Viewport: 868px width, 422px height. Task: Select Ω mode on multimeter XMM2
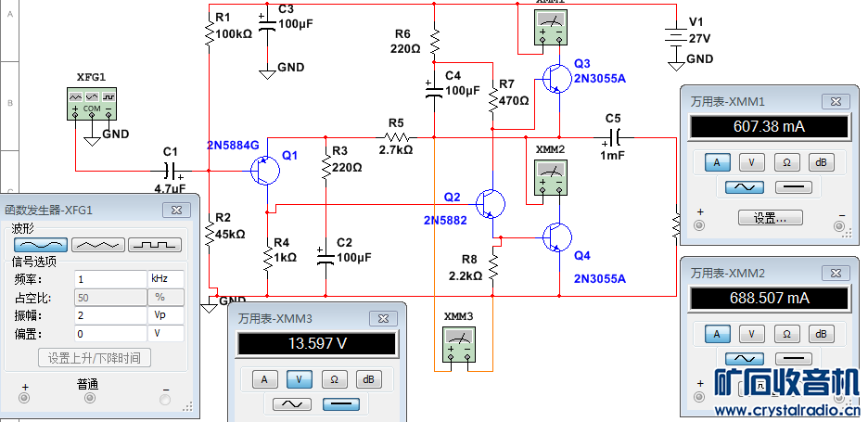(786, 334)
